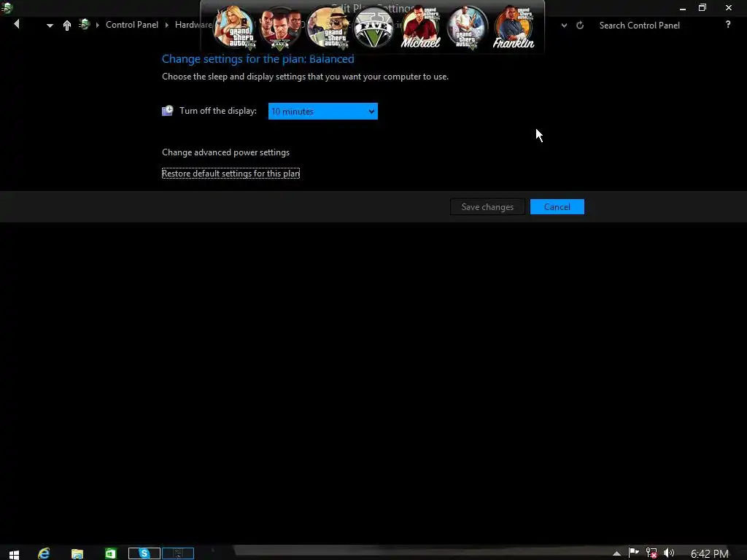Click the 6:42 PM clock

coord(709,554)
